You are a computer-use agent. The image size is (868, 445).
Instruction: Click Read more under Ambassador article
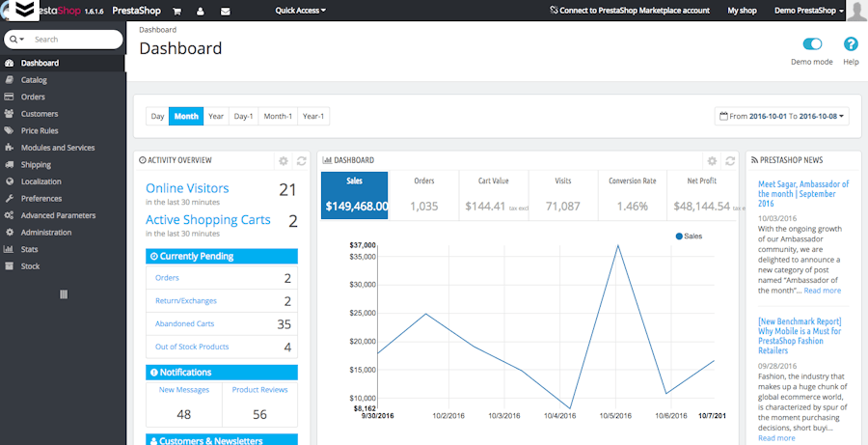coord(822,291)
